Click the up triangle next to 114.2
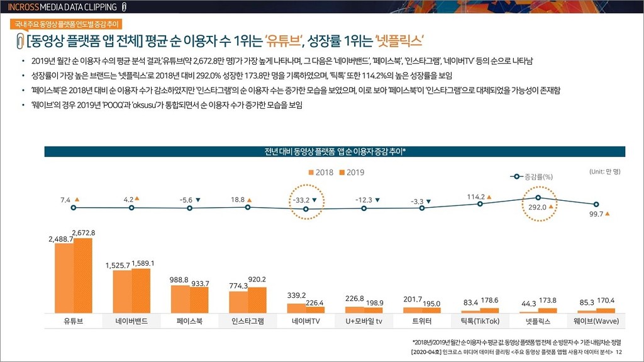Viewport: 644px width, 362px height. (489, 197)
